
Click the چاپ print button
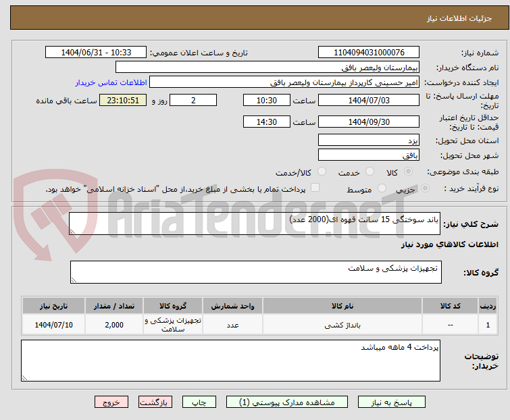click(199, 402)
